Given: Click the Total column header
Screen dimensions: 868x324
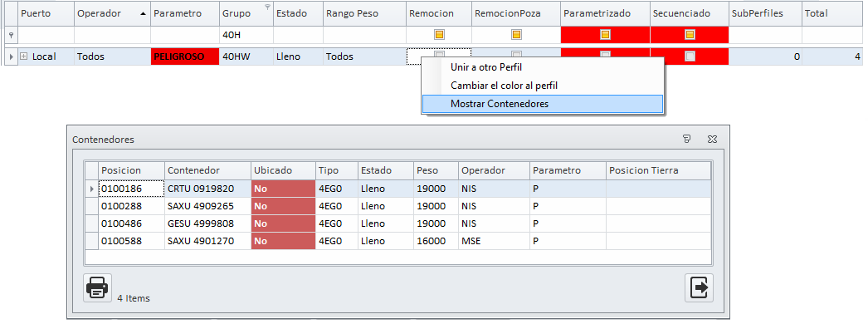Looking at the screenshot, I should (x=832, y=13).
